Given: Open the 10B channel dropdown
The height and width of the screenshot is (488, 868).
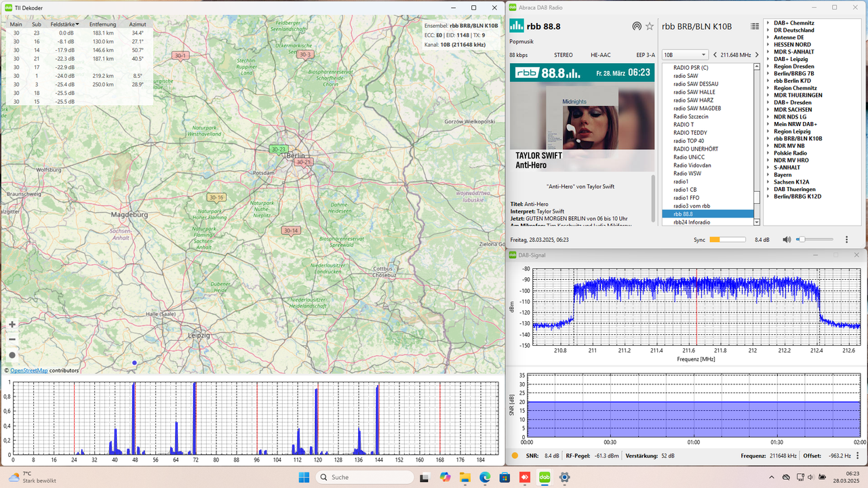Looking at the screenshot, I should pyautogui.click(x=685, y=54).
